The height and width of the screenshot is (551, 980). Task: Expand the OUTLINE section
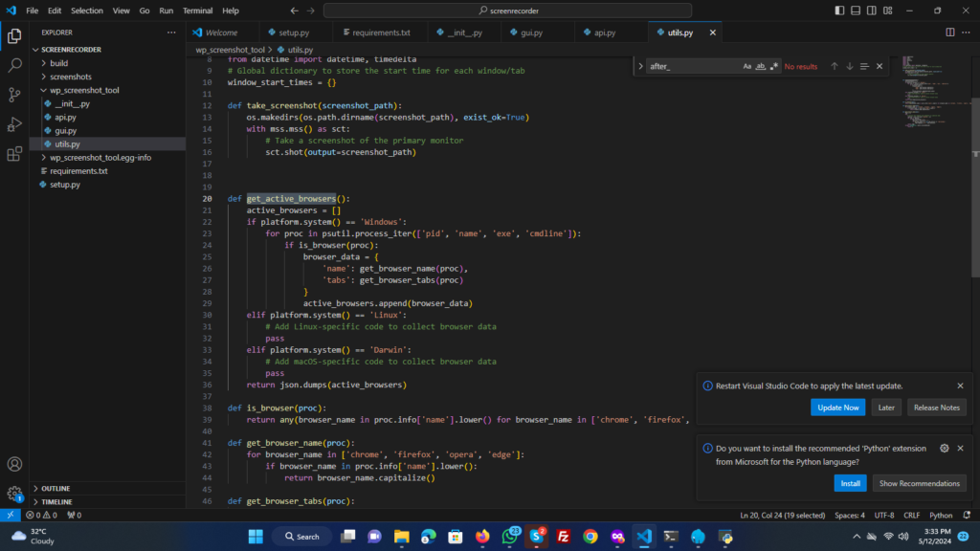[x=56, y=488]
